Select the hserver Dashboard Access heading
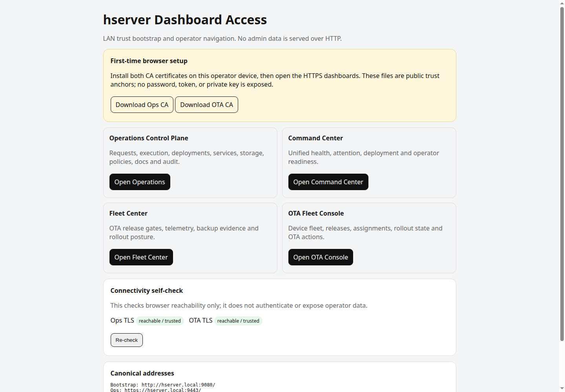Viewport: 565px width, 392px height. tap(185, 20)
